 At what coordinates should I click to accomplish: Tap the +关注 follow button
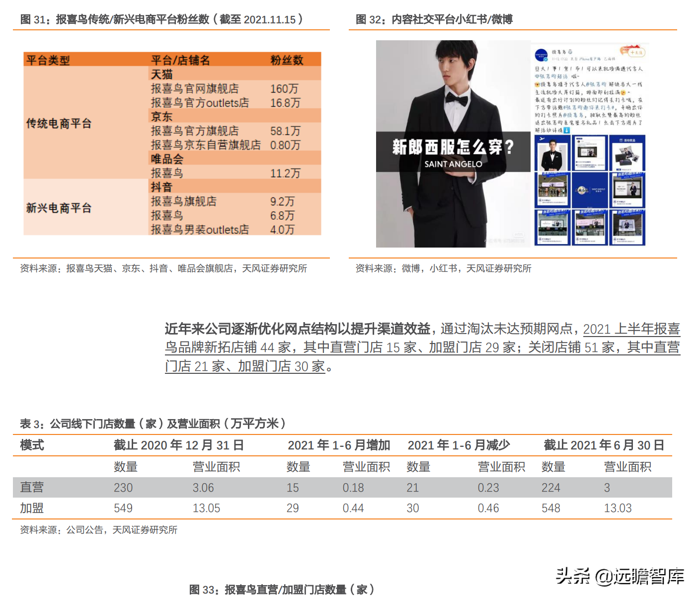point(635,52)
